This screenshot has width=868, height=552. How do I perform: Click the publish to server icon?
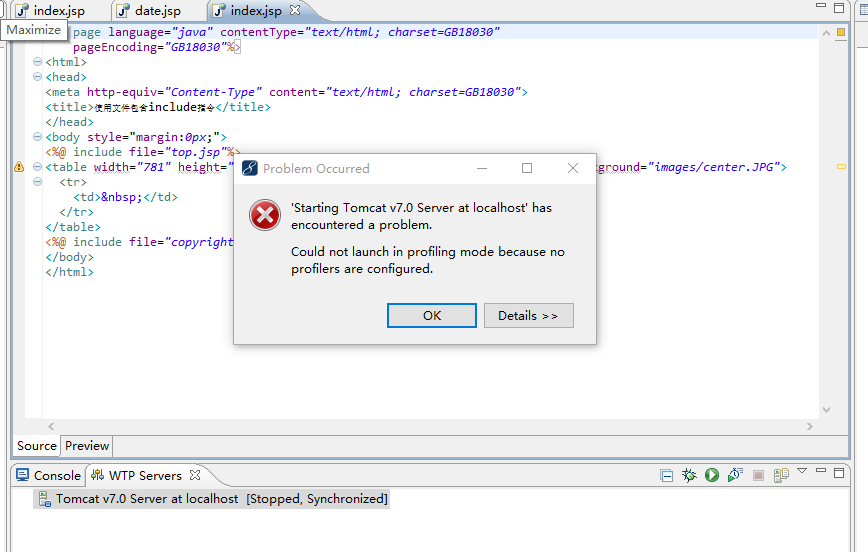(x=781, y=475)
